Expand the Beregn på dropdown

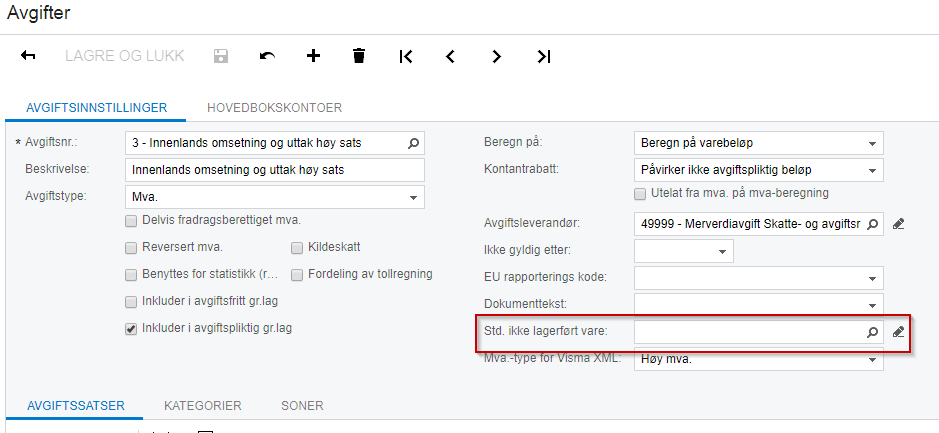click(759, 144)
